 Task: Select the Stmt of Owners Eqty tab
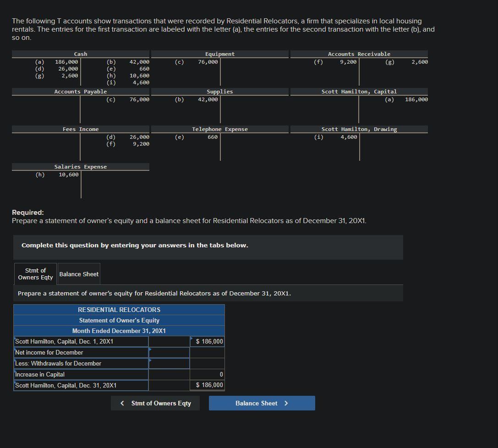[35, 274]
